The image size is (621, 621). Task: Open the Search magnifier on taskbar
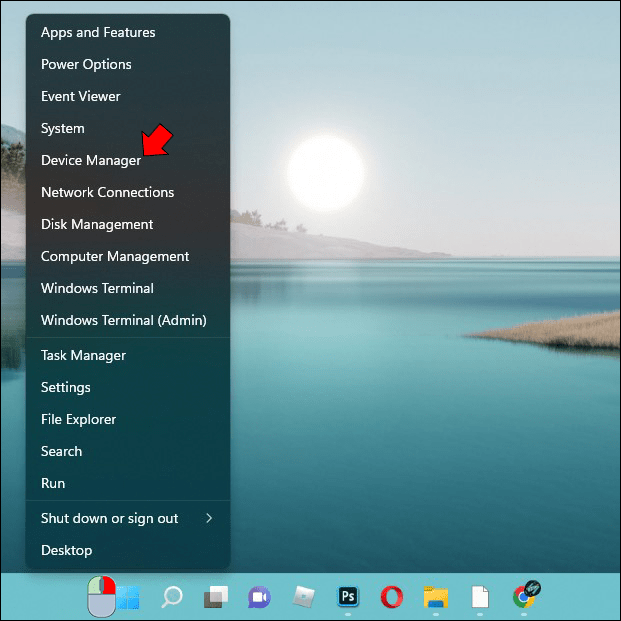[172, 596]
